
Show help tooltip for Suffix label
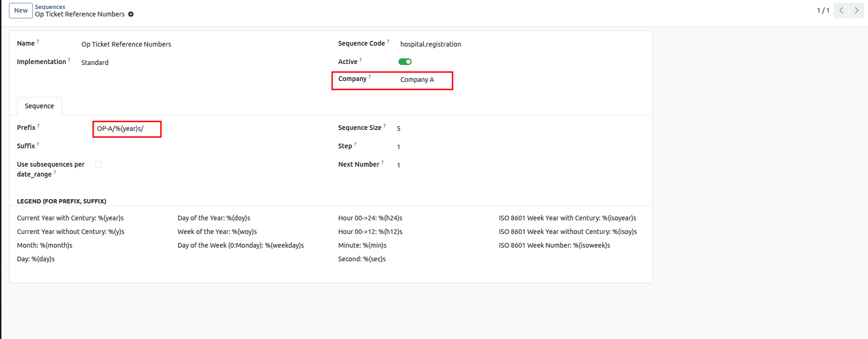point(38,144)
